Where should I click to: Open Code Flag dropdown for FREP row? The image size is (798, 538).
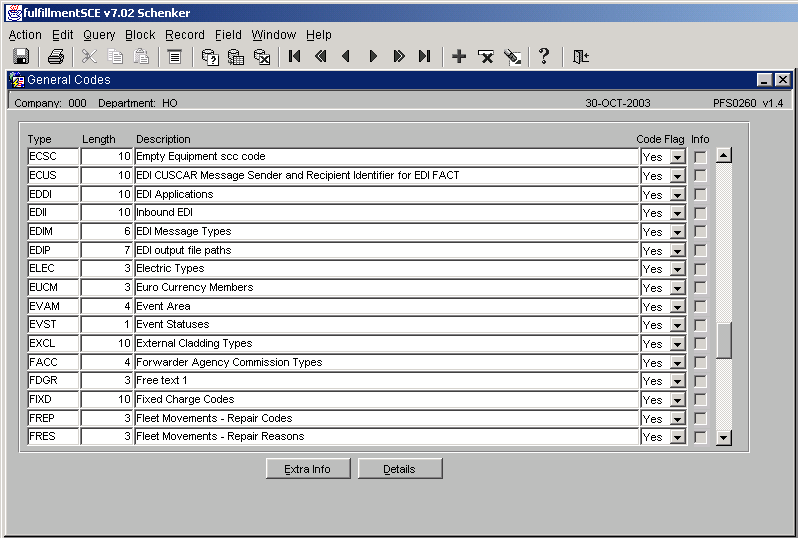tap(677, 418)
